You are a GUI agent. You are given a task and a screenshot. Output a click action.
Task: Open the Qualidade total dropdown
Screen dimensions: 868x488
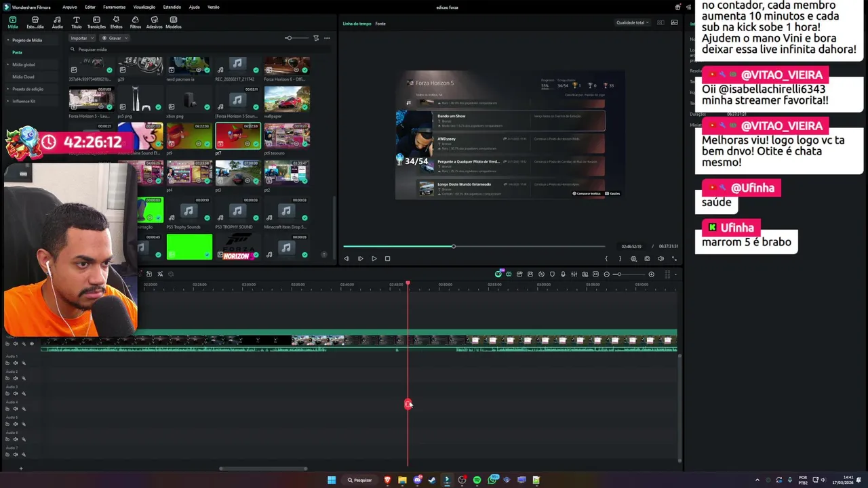(632, 23)
